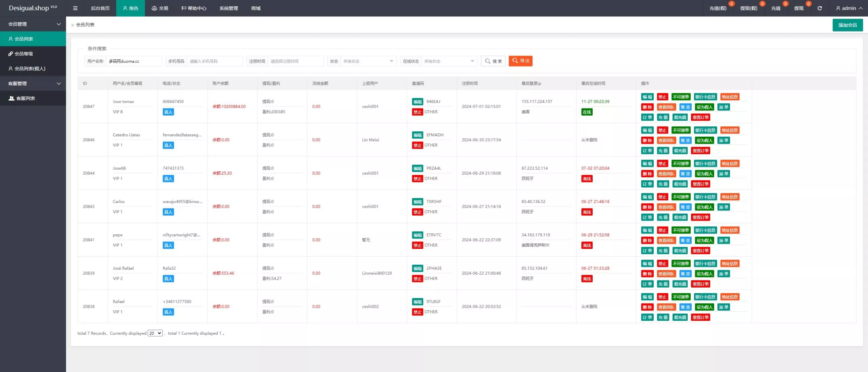Open the 系统管理 top menu
Image resolution: width=868 pixels, height=372 pixels.
(229, 8)
